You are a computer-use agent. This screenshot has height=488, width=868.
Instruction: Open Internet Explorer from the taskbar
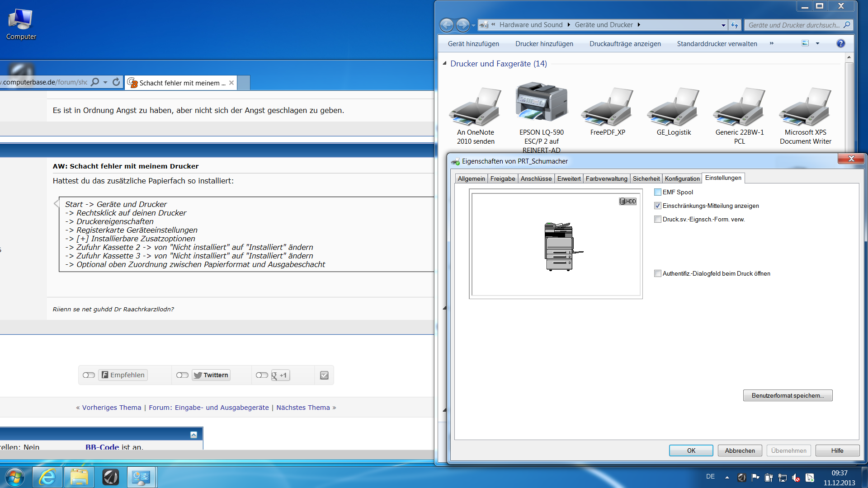(x=47, y=477)
